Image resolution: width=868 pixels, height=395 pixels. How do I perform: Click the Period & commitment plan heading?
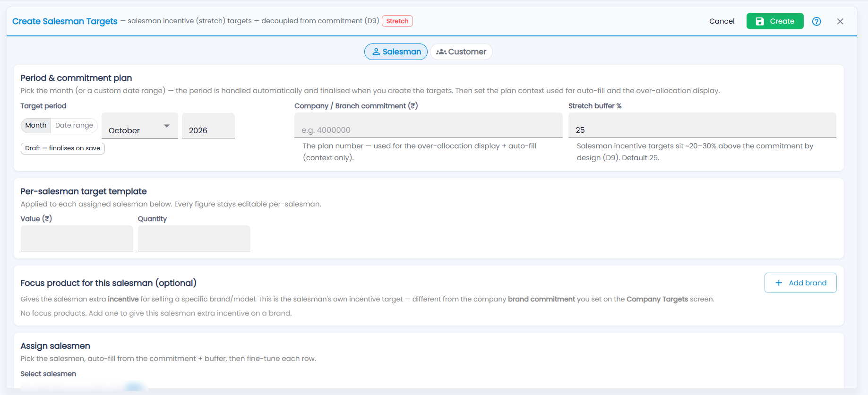(76, 78)
